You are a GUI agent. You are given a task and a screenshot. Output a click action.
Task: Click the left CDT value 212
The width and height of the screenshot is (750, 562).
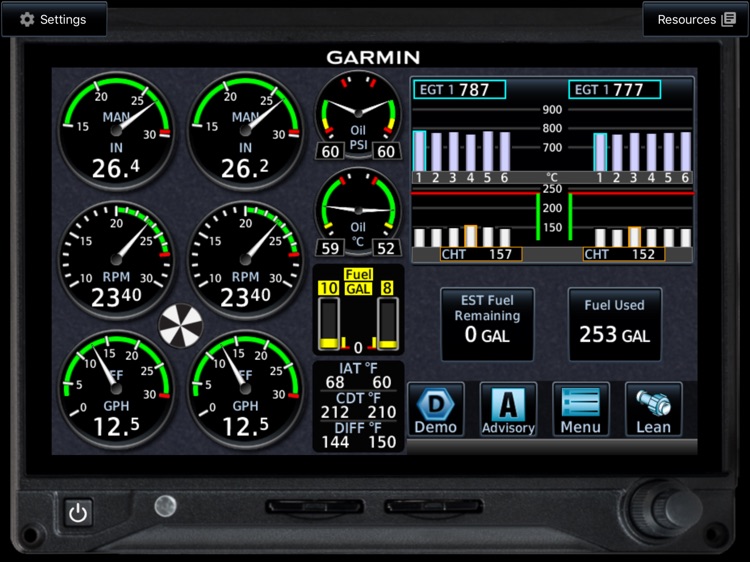335,412
